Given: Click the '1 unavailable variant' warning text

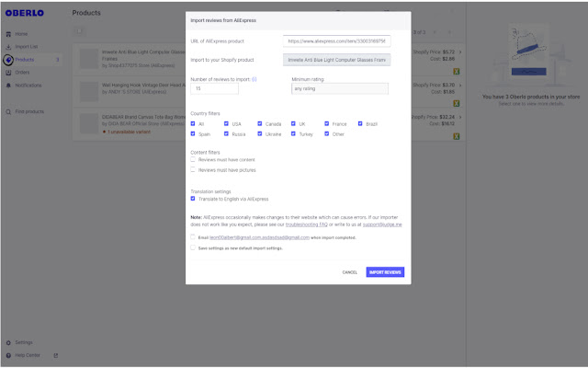Looking at the screenshot, I should click(x=129, y=132).
